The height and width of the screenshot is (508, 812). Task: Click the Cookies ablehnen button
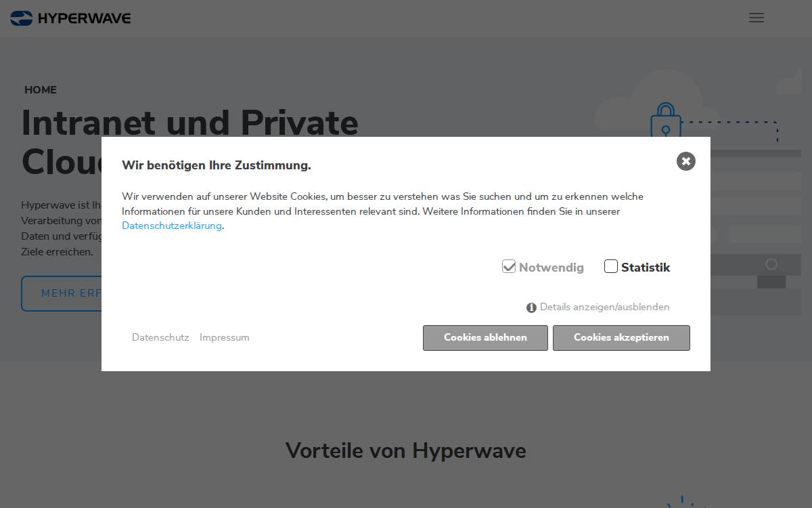pos(485,338)
